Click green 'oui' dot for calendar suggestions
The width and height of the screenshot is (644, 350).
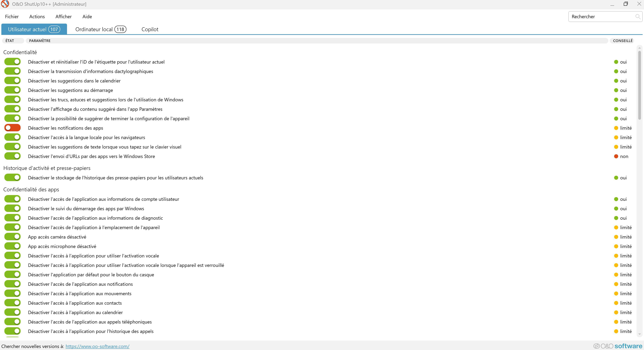point(616,81)
